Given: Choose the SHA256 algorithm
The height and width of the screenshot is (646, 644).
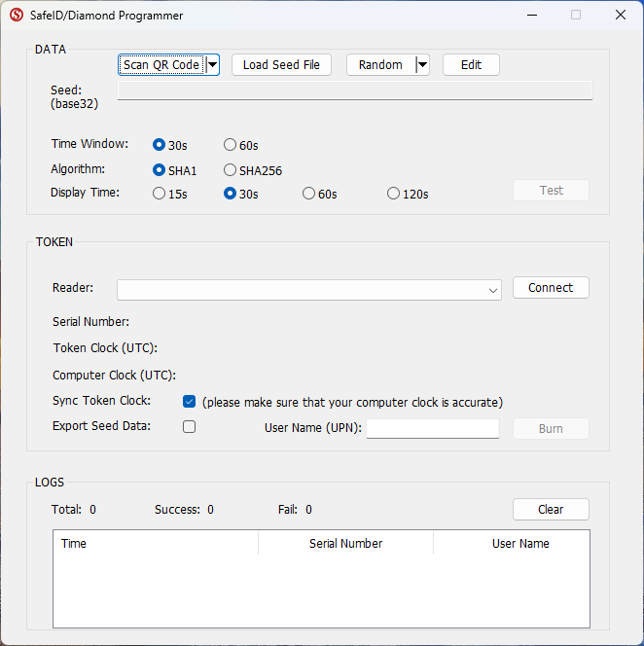Looking at the screenshot, I should click(x=231, y=170).
